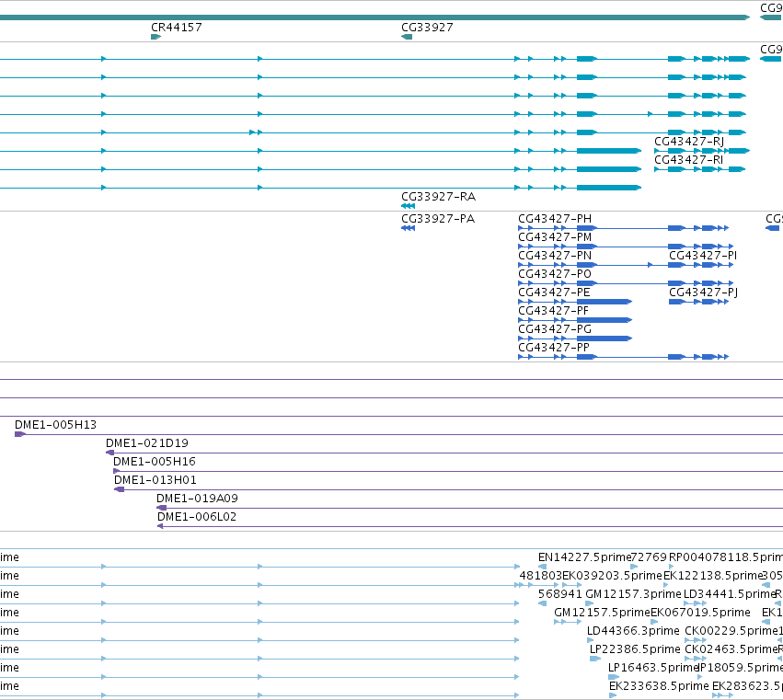Select the CG33927-RA transcript glyph
Image resolution: width=783 pixels, height=700 pixels.
pos(408,206)
